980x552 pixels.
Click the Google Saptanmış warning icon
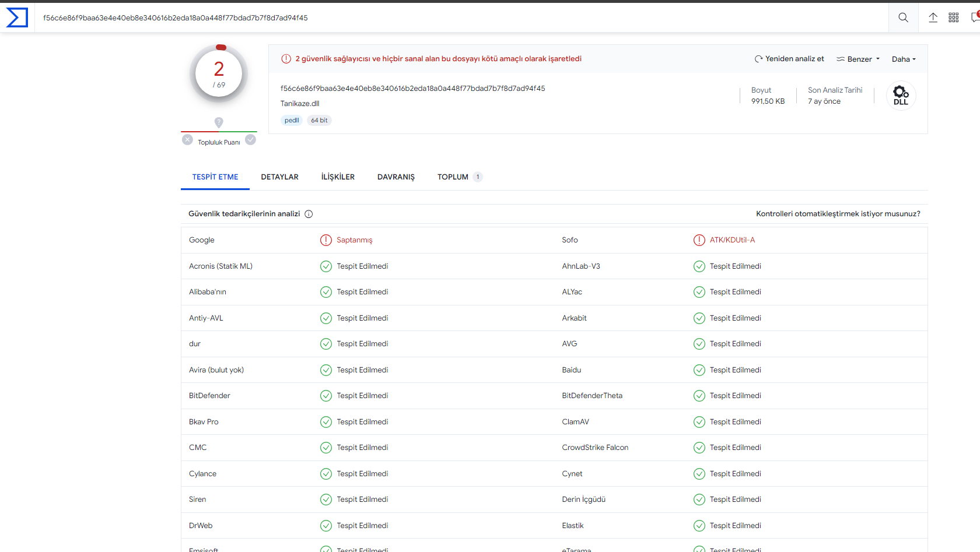coord(326,240)
